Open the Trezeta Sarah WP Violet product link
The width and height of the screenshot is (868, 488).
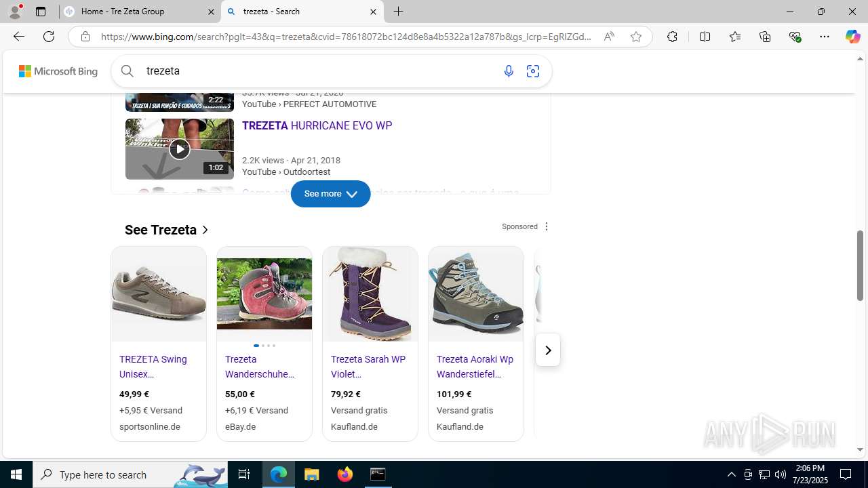pyautogui.click(x=368, y=367)
